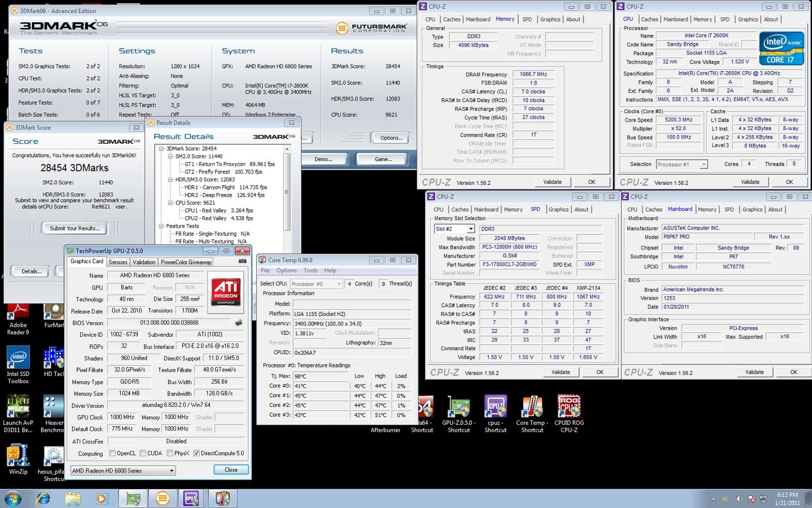Open the GPU selection dropdown in GPU-Z
This screenshot has height=508, width=812.
123,470
